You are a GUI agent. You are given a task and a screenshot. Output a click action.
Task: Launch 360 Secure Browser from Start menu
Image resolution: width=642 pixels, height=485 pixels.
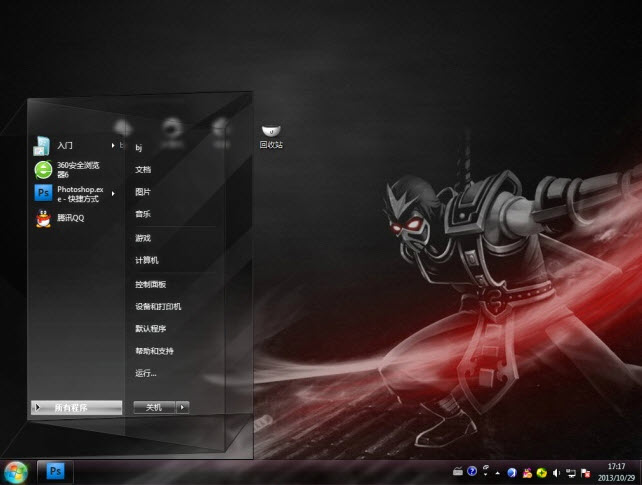[x=77, y=169]
